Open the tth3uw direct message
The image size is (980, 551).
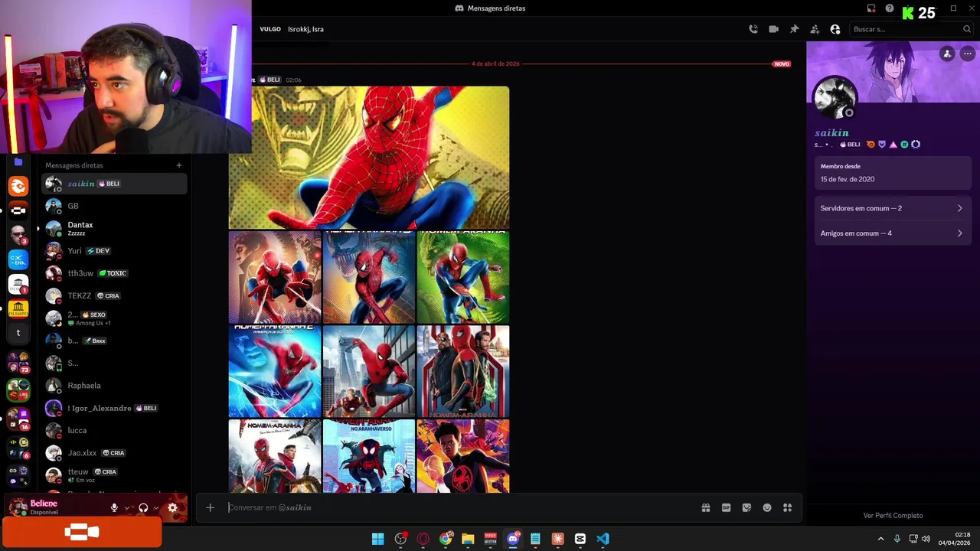tap(114, 273)
